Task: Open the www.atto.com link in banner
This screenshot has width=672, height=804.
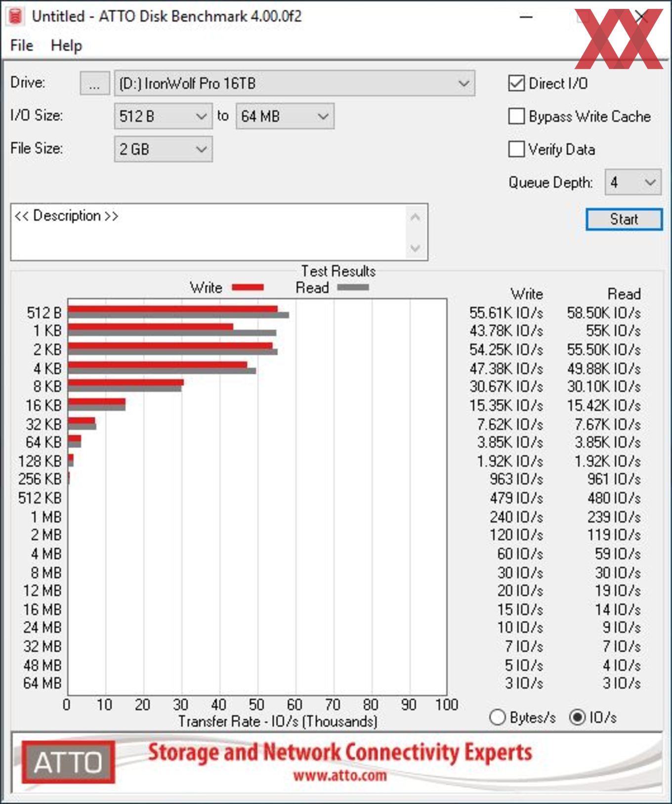Action: [340, 775]
